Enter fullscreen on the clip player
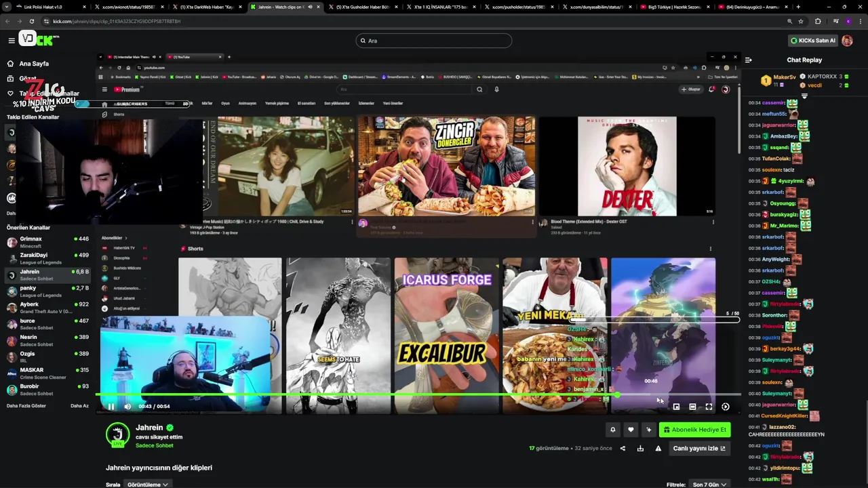This screenshot has height=488, width=868. tap(709, 407)
